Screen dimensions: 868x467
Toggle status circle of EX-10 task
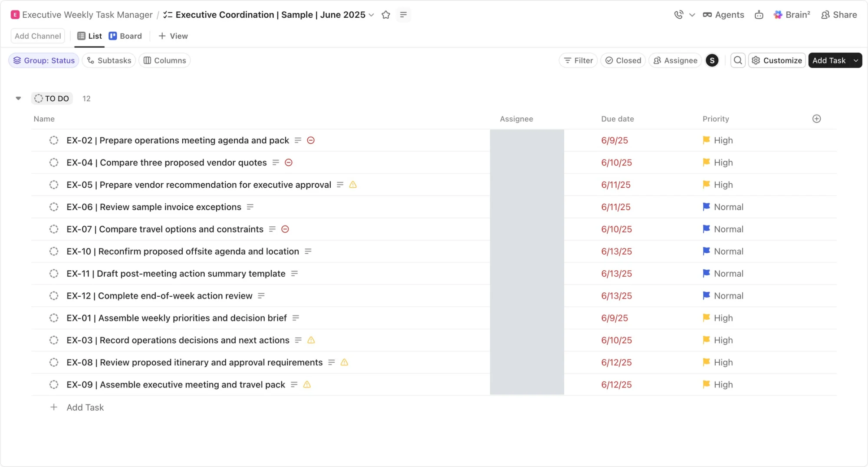pyautogui.click(x=54, y=251)
